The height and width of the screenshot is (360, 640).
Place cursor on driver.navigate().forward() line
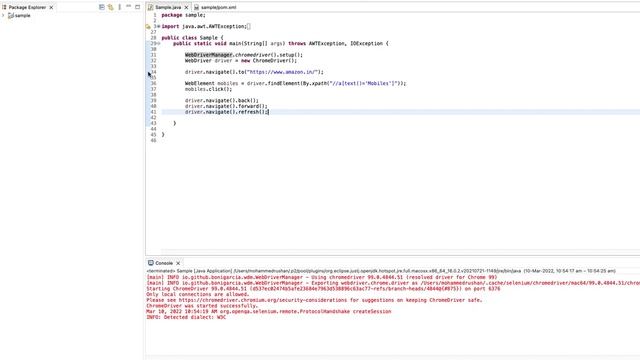pos(226,106)
